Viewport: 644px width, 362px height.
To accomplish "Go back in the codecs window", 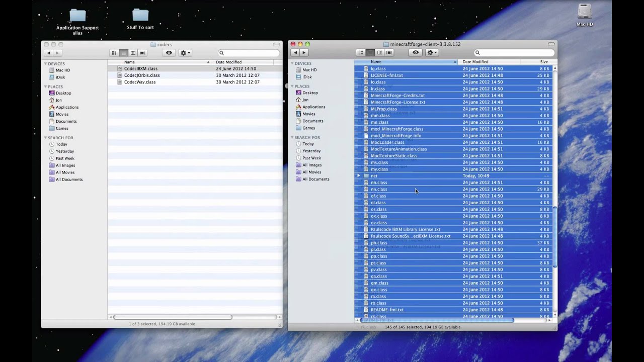I will point(49,53).
